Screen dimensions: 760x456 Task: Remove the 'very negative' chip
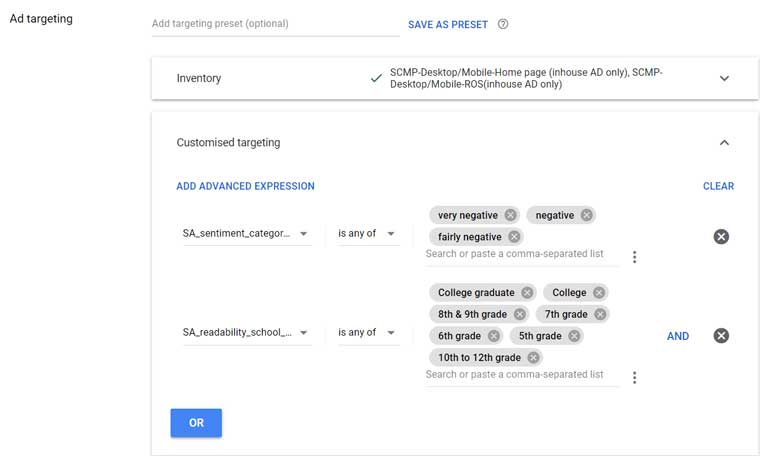[x=510, y=215]
